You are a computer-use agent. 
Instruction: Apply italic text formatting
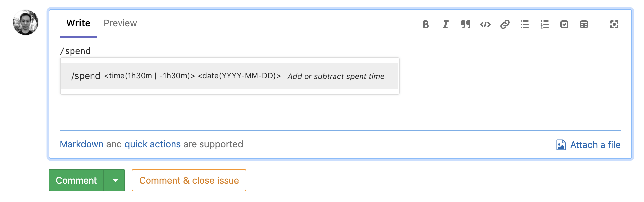point(445,24)
